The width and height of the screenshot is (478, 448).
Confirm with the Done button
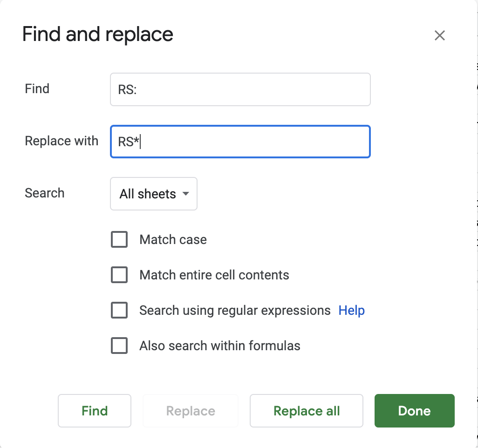[414, 411]
